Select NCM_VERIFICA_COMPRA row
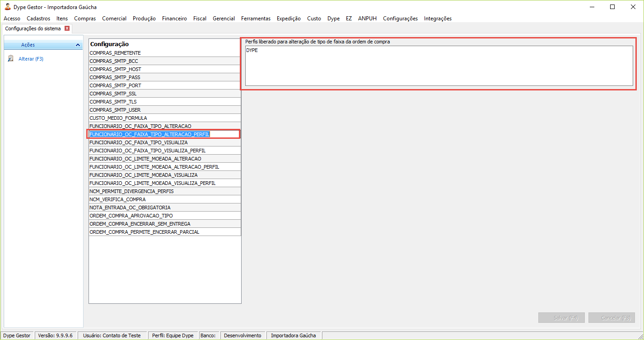644x340 pixels. (164, 199)
